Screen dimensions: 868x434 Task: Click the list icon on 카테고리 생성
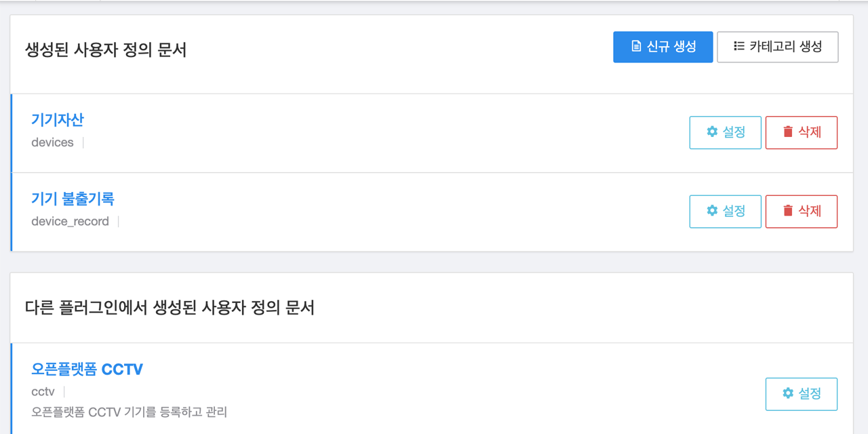[x=739, y=47]
